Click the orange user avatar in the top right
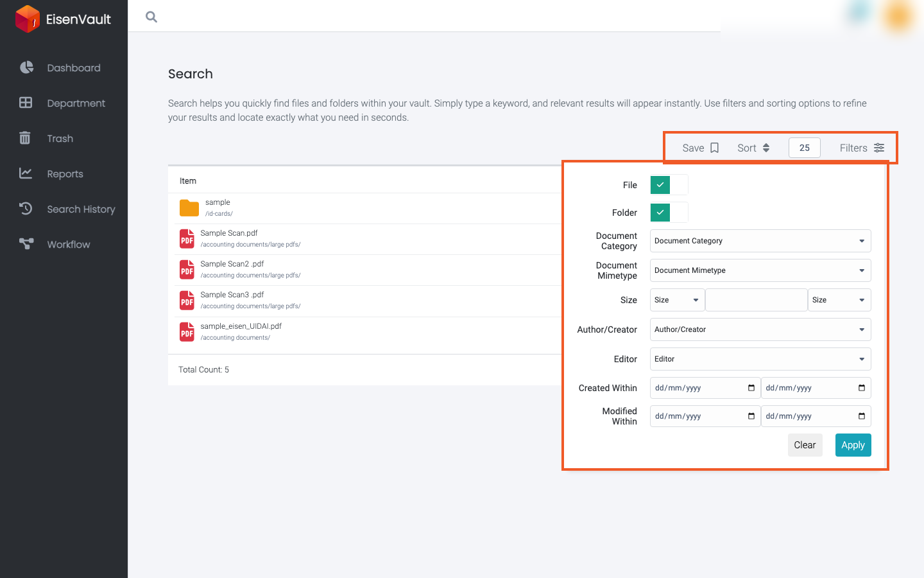 point(898,17)
